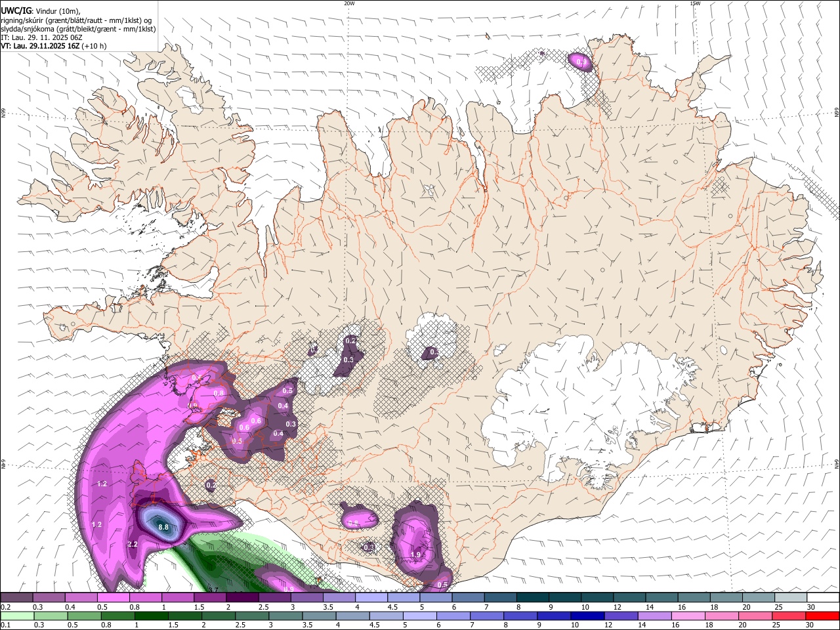Click the '20W' longitude label

tap(349, 3)
